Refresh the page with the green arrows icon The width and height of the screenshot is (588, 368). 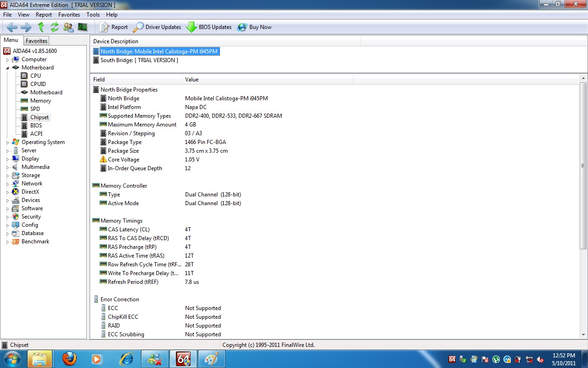(x=55, y=27)
